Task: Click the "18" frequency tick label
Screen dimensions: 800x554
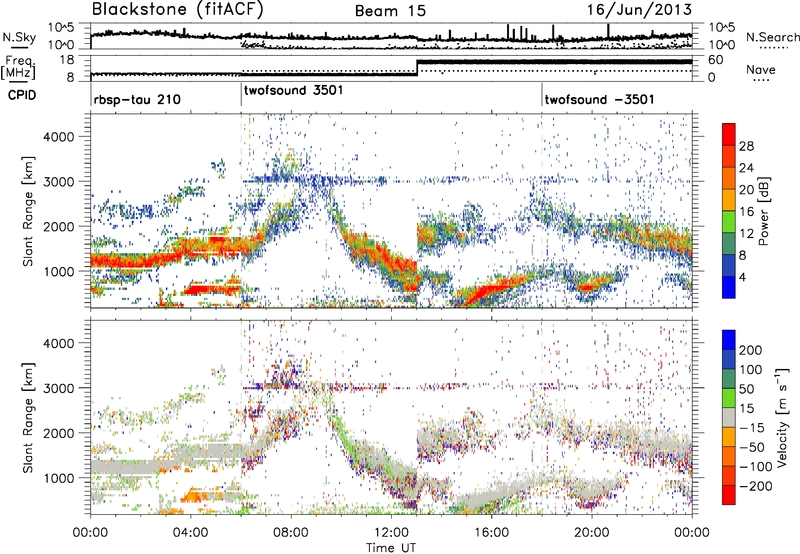Action: tap(67, 60)
